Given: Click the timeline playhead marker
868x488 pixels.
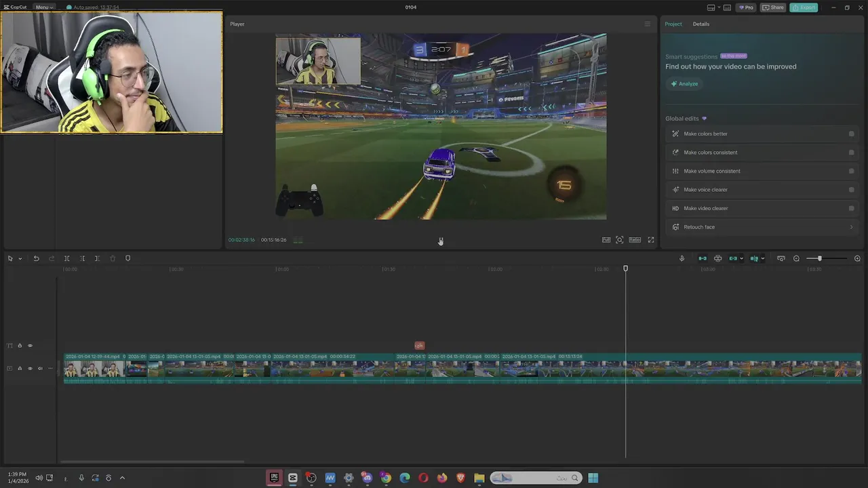Looking at the screenshot, I should coord(625,269).
